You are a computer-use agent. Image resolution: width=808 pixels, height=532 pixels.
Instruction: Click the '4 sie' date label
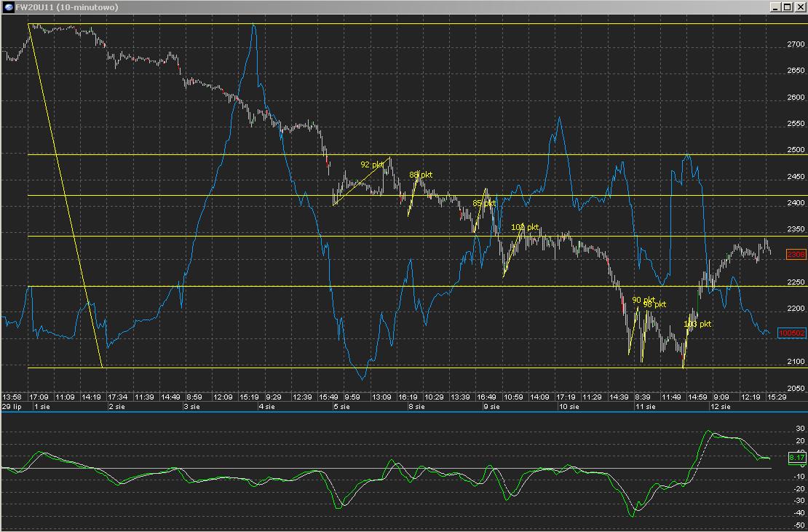[x=267, y=407]
